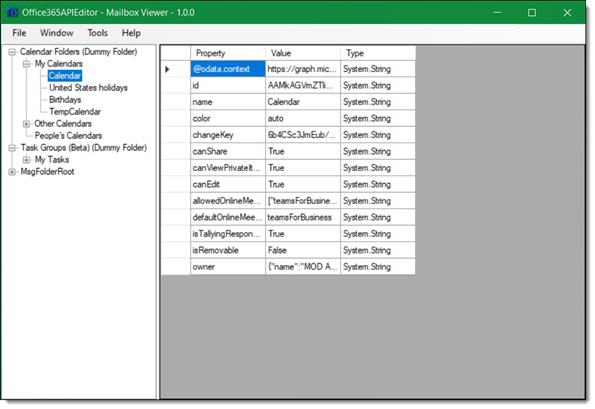Click the Property column header
The image size is (595, 409).
pos(228,53)
